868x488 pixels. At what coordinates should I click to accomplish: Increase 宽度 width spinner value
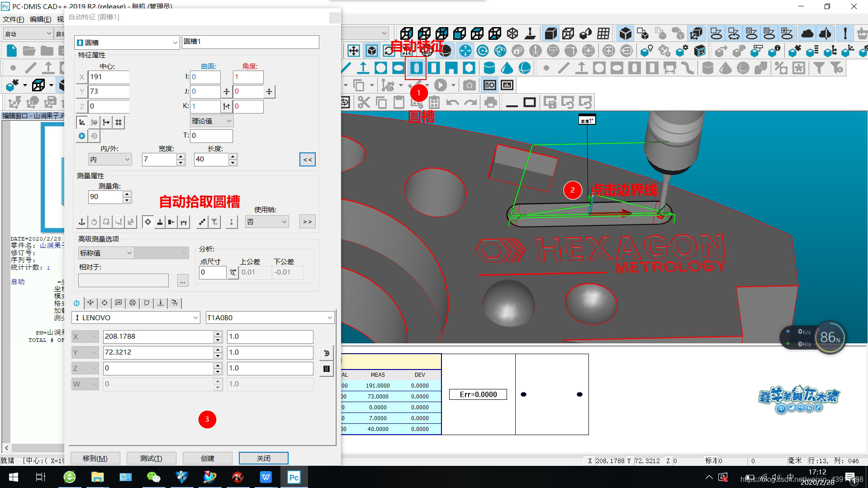click(181, 157)
